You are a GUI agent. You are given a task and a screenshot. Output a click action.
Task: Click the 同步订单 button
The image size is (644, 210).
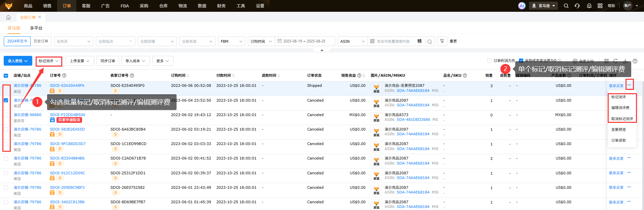(x=108, y=61)
